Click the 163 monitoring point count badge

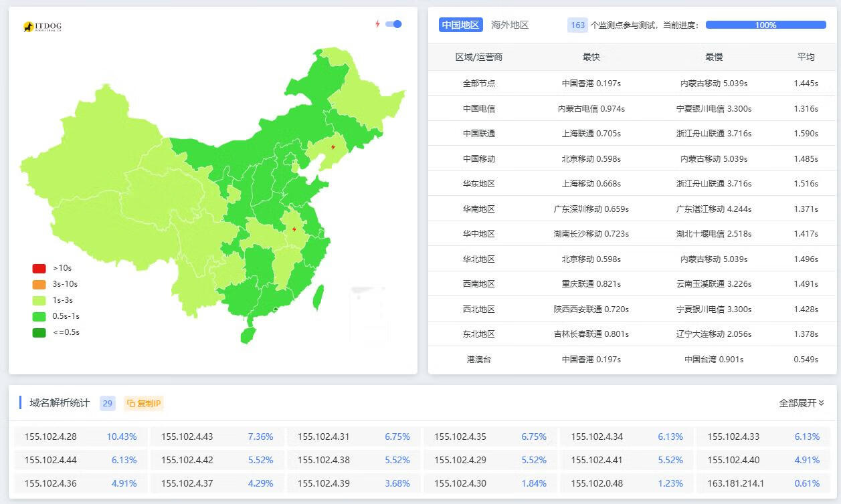[577, 25]
